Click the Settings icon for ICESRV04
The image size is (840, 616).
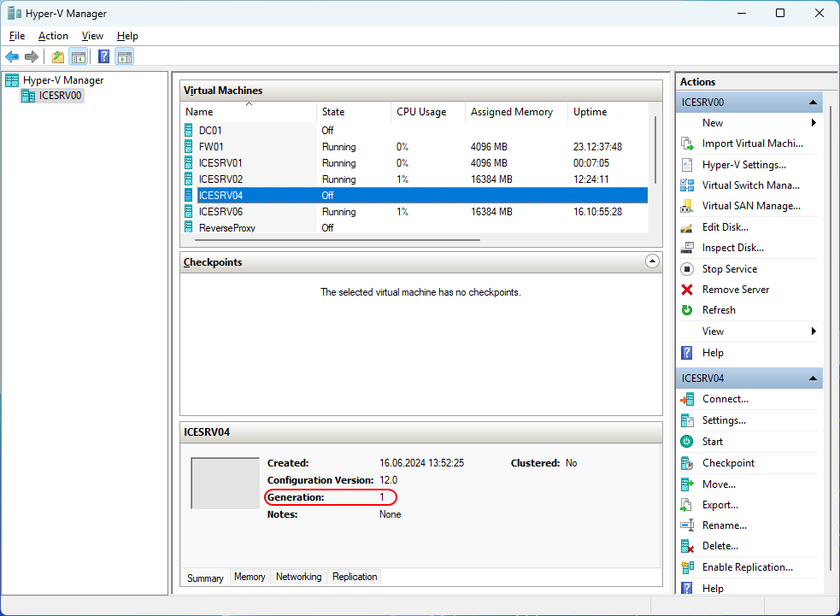click(687, 420)
